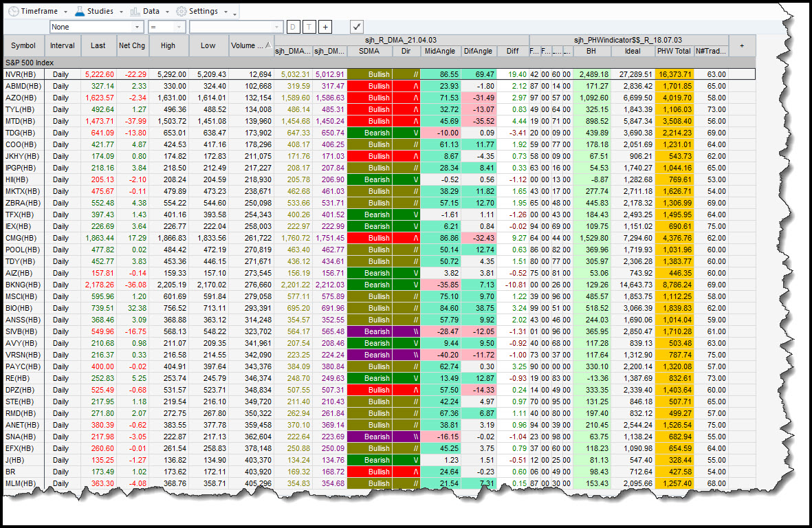Click Last price 1,863.44 for CMG(HB)
This screenshot has width=812, height=528.
98,238
